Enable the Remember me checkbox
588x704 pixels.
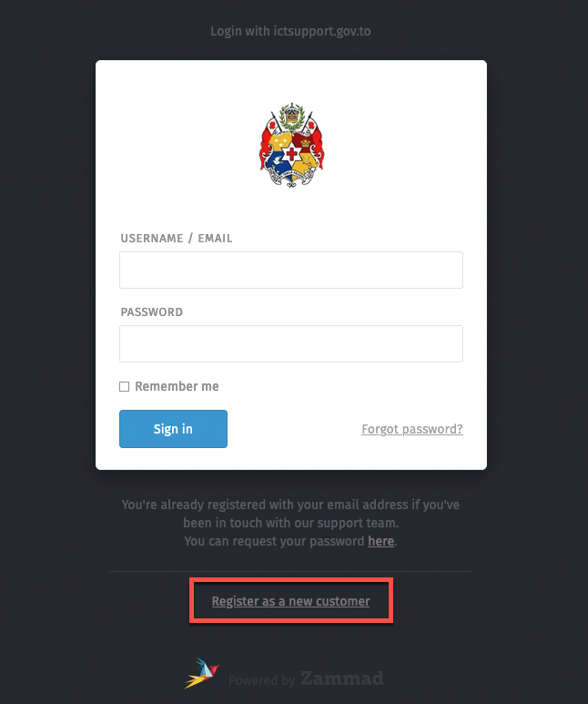(x=125, y=387)
